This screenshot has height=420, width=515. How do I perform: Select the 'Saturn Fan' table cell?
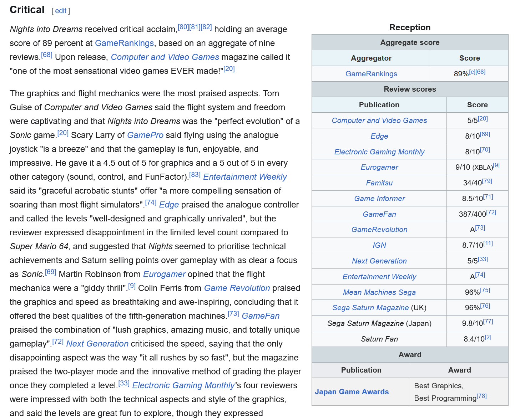(379, 339)
